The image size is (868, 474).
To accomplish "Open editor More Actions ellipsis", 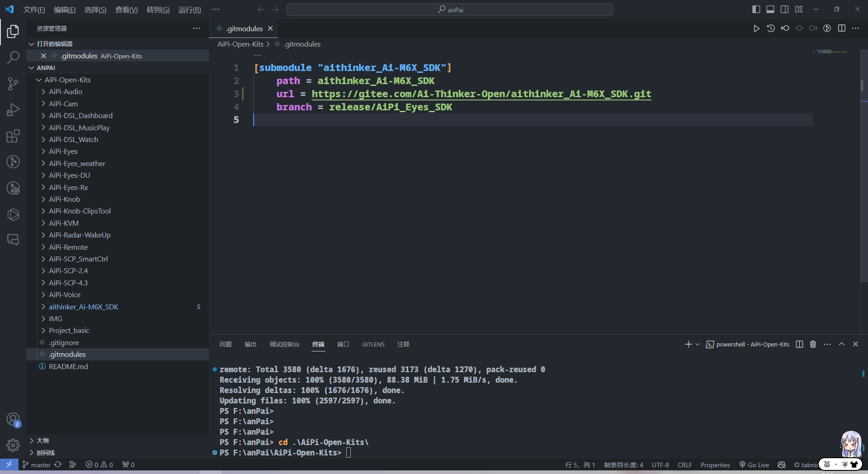I will click(x=855, y=28).
